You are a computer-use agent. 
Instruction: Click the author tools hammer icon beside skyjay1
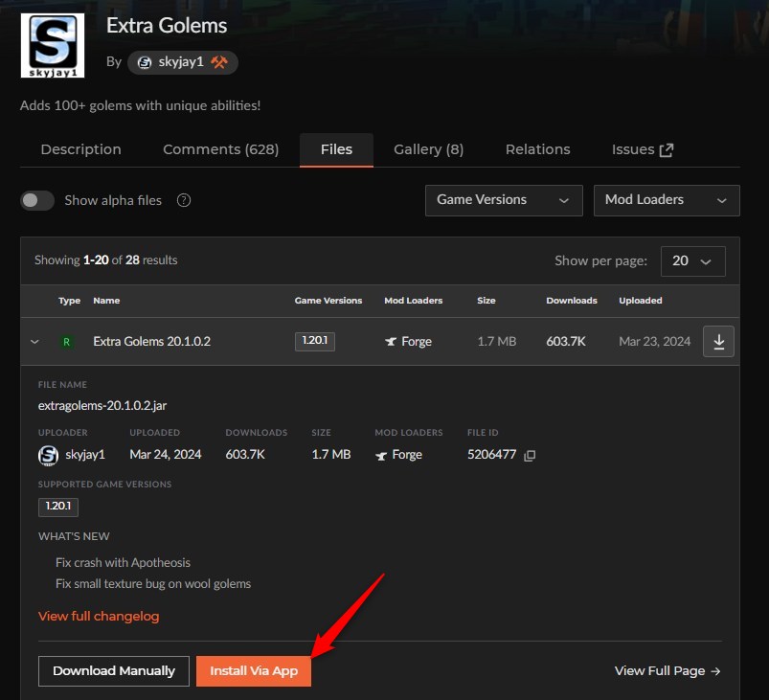[219, 62]
